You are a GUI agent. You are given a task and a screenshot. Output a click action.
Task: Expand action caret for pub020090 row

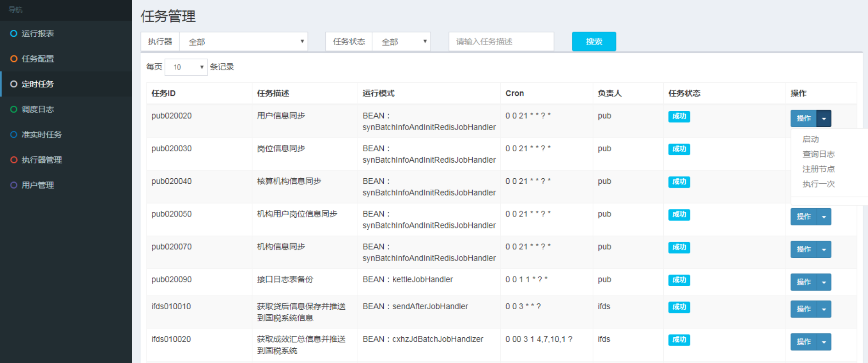824,282
